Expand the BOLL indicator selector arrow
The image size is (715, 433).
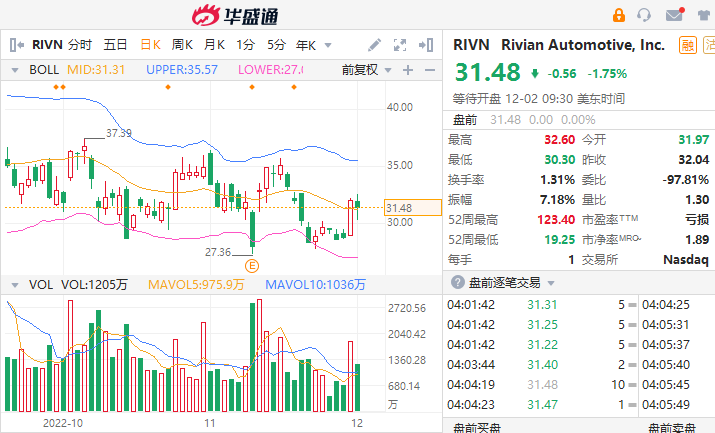click(15, 70)
